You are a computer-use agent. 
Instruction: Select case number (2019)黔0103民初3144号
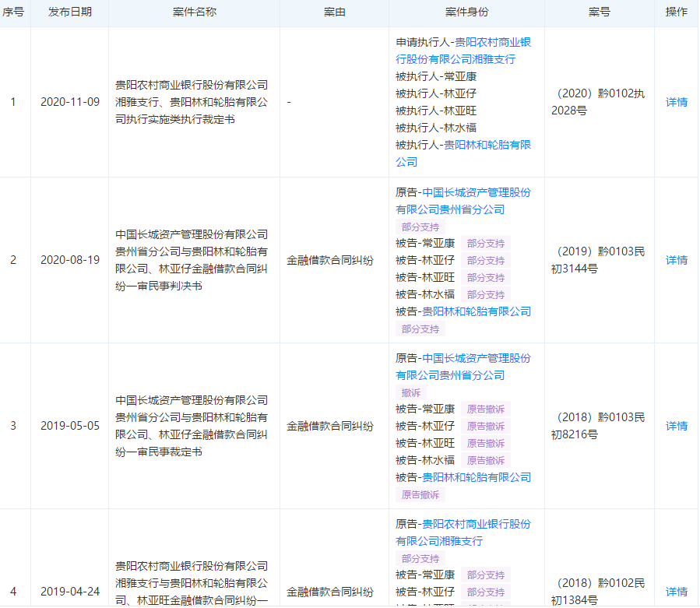pos(598,260)
